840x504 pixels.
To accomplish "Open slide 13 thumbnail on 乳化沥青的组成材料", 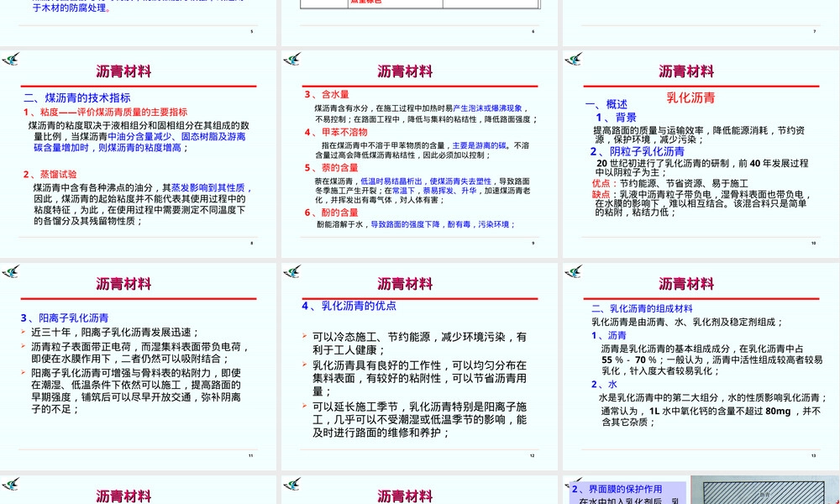I will pyautogui.click(x=701, y=367).
